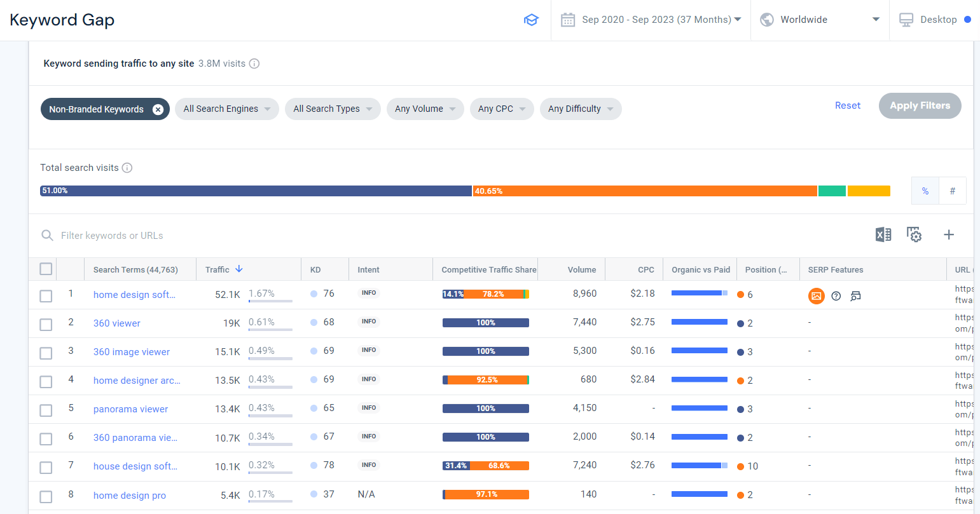The width and height of the screenshot is (980, 514).
Task: Open the date range Sep 2020 - Sep 2023 dropdown
Action: pyautogui.click(x=651, y=20)
